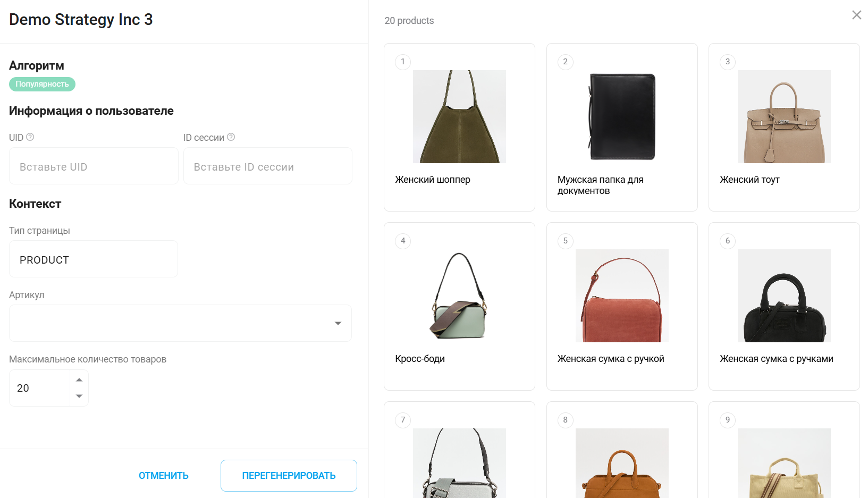The width and height of the screenshot is (868, 498).
Task: Select the Женский шоппер product image
Action: point(459,117)
